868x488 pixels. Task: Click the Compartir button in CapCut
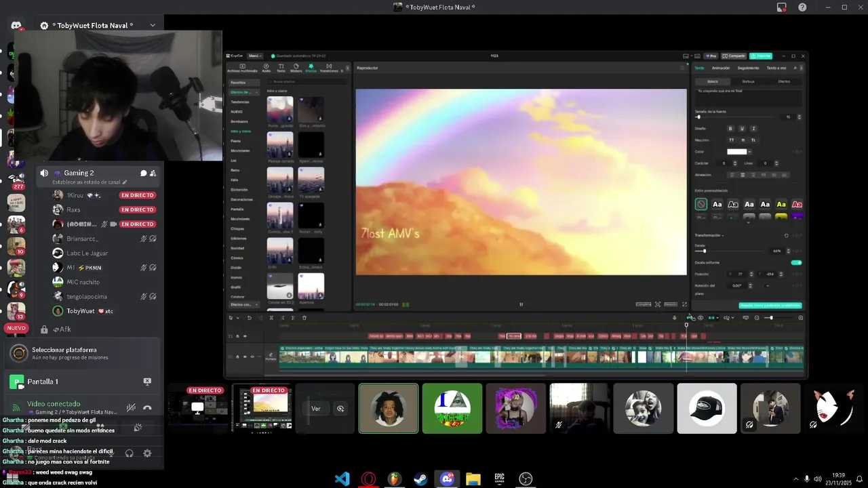click(x=734, y=56)
